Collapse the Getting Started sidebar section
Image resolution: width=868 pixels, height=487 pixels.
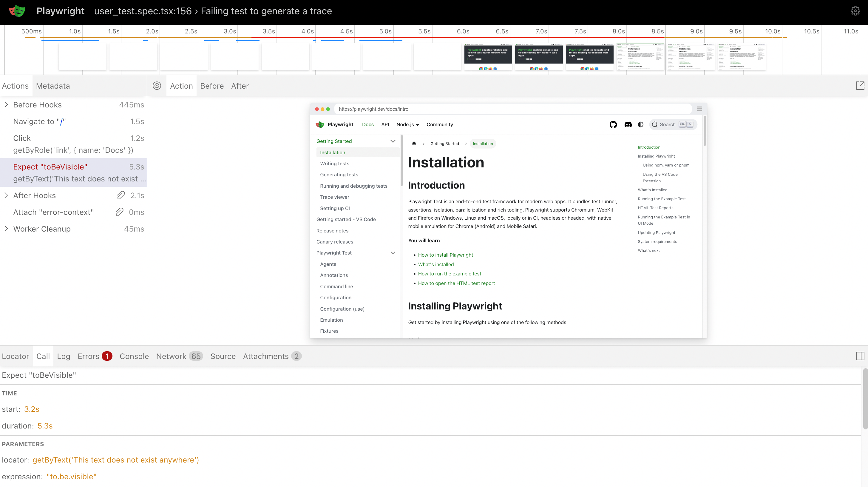click(393, 141)
